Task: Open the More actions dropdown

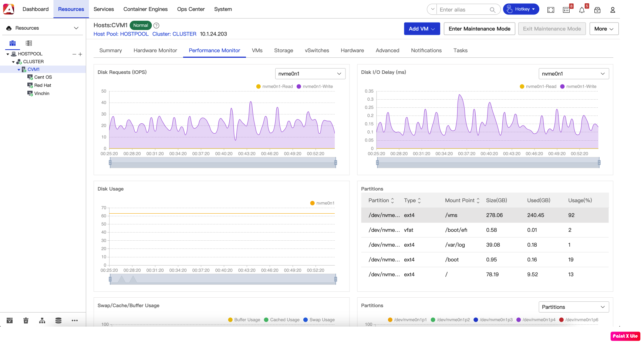Action: pyautogui.click(x=604, y=29)
